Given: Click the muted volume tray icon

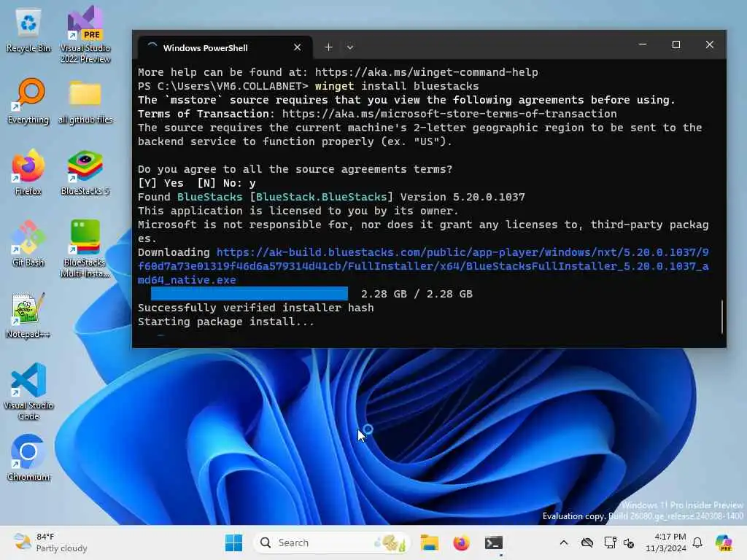Looking at the screenshot, I should tap(628, 542).
